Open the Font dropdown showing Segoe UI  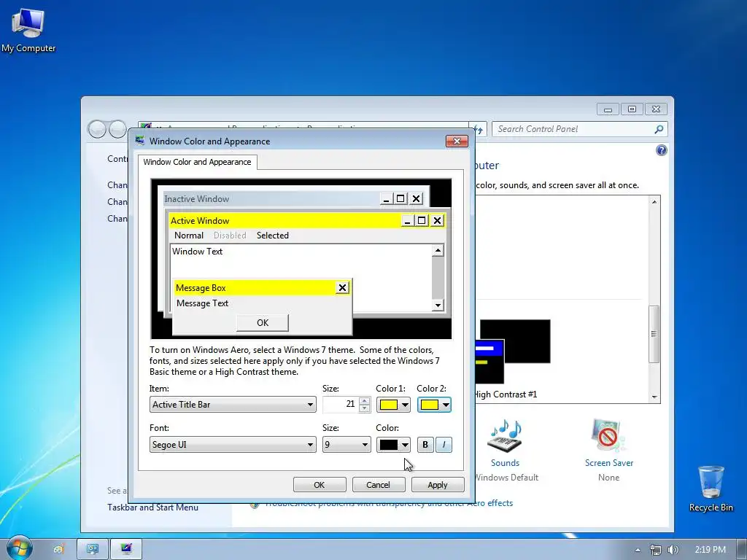(x=233, y=445)
